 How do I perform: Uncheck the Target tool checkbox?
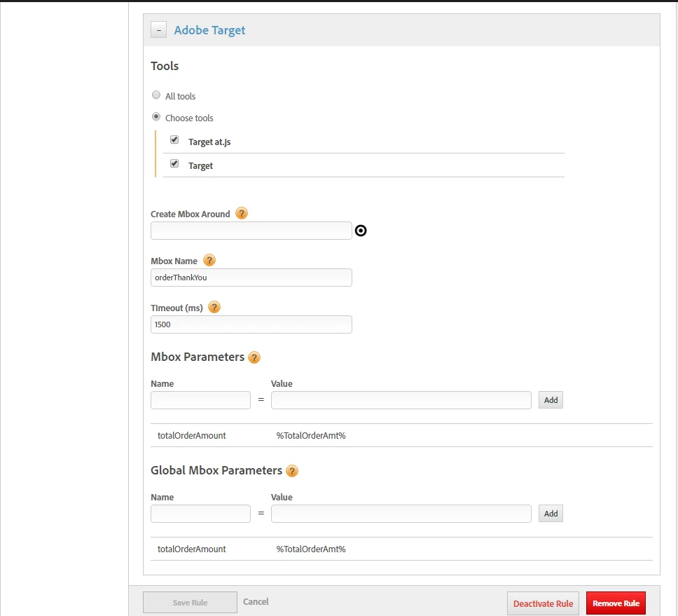(x=174, y=163)
